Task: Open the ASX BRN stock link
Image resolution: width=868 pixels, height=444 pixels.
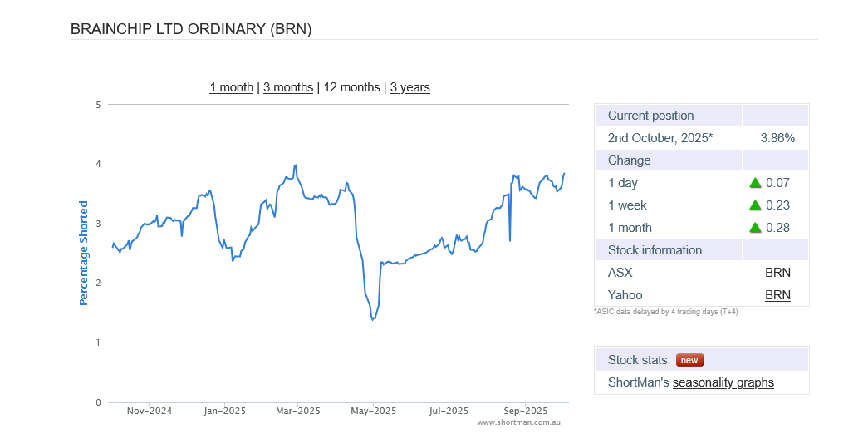Action: tap(777, 273)
